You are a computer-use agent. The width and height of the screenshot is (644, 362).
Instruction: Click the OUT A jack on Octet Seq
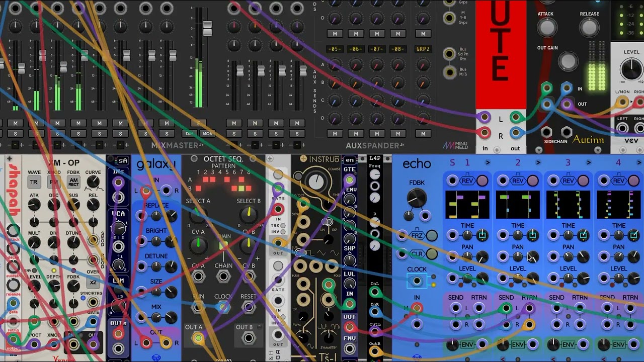198,338
